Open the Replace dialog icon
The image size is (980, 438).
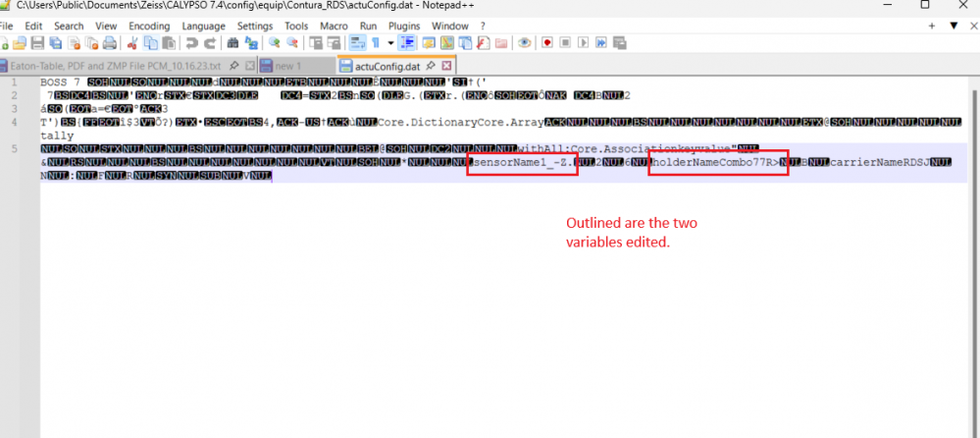coord(251,43)
